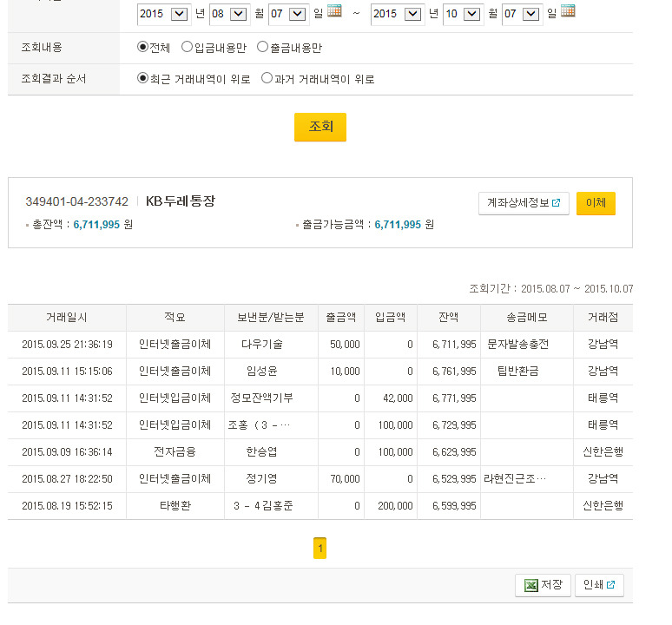The width and height of the screenshot is (672, 625).
Task: Open the end date calendar picker
Action: (x=568, y=11)
